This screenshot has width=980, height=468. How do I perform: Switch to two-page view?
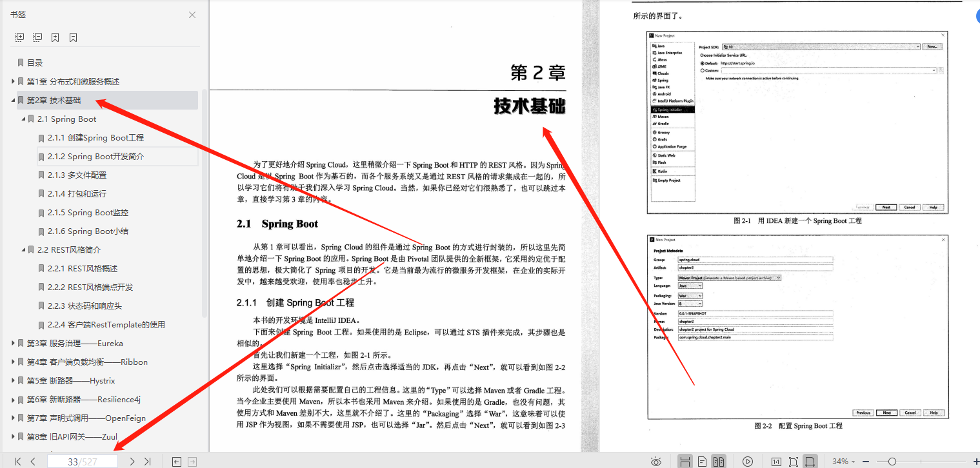[x=718, y=462]
